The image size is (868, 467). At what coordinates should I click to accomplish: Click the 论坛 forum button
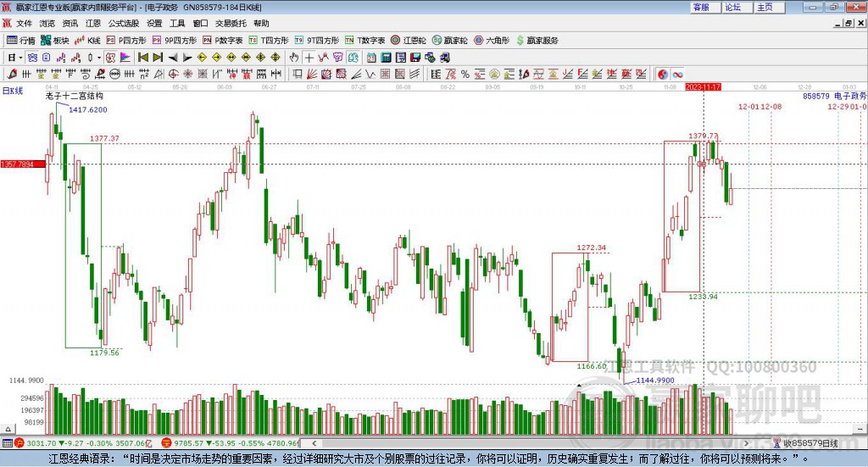click(x=738, y=7)
